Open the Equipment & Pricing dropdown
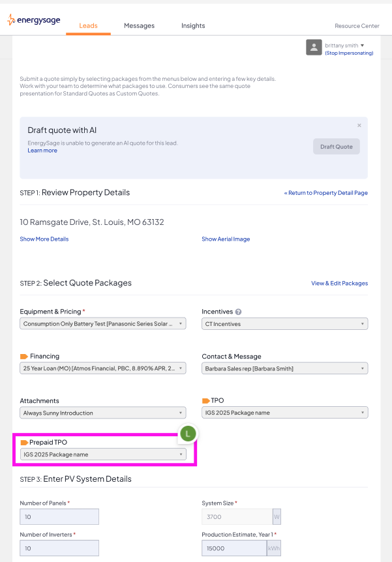This screenshot has width=392, height=562. point(102,324)
